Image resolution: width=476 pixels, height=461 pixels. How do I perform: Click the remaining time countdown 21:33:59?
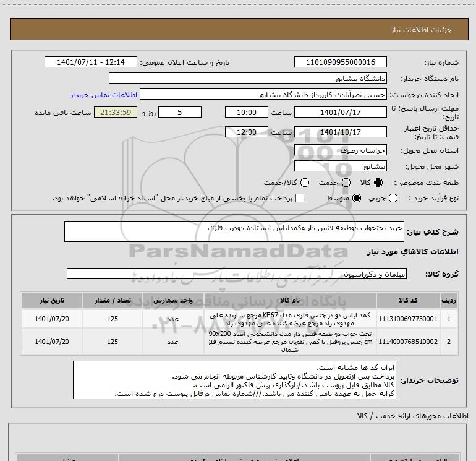pos(116,112)
